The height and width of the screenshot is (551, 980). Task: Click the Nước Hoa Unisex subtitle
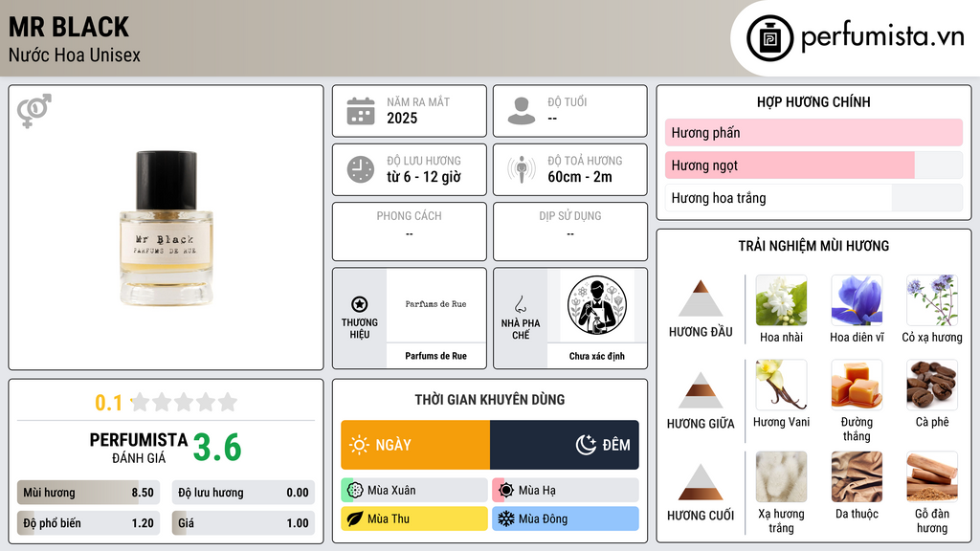pyautogui.click(x=75, y=55)
